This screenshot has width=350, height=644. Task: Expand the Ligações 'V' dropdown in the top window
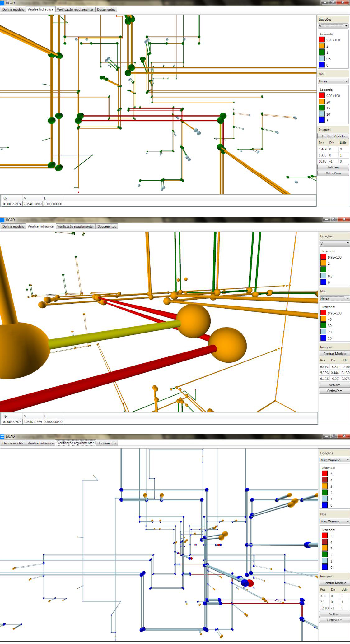coord(333,26)
